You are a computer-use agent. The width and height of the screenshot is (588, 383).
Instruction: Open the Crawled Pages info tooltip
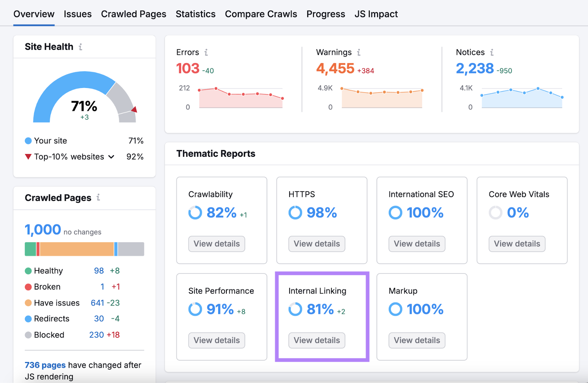click(98, 198)
